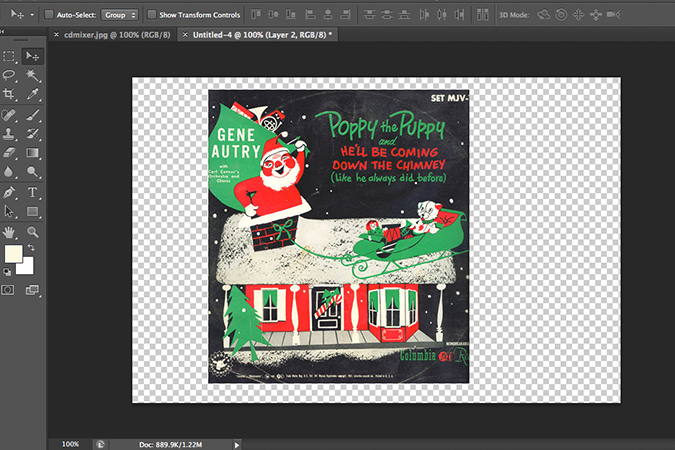Open foreground color picker swatch
675x450 pixels.
pyautogui.click(x=13, y=253)
